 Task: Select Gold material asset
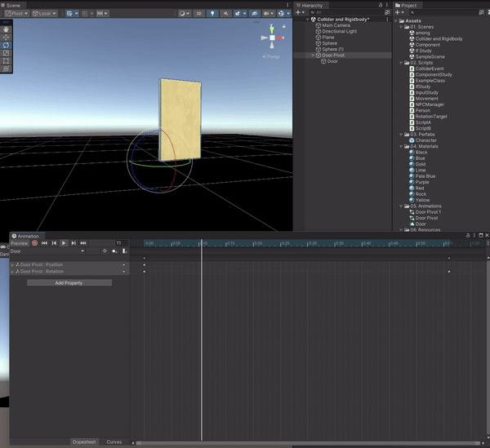pos(421,164)
